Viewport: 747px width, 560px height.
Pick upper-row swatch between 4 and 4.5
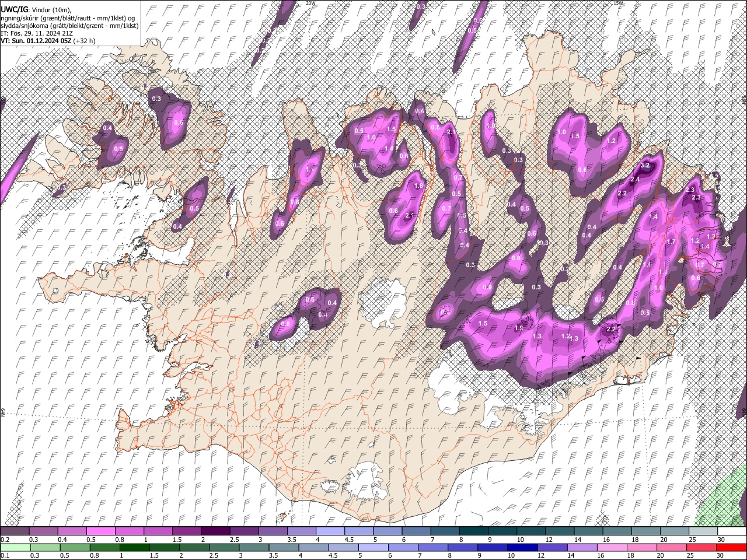click(x=330, y=531)
